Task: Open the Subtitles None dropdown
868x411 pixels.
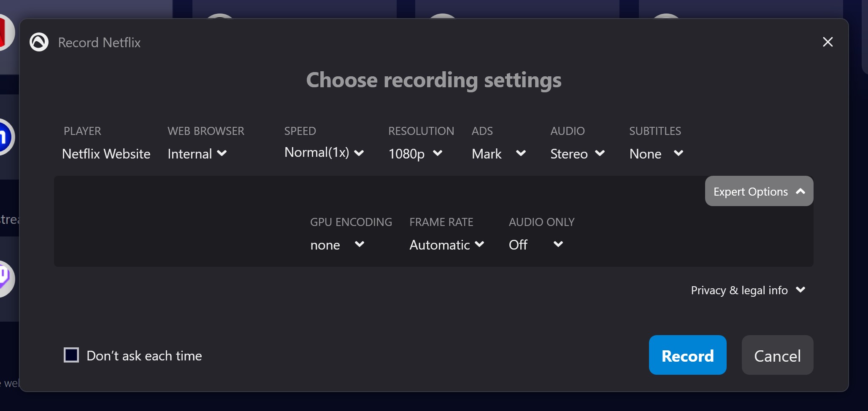Action: click(656, 154)
